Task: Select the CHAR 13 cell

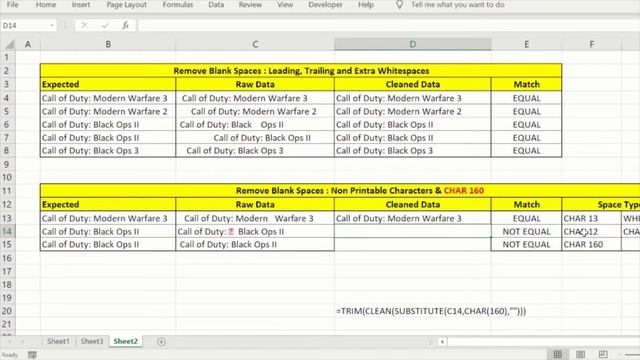Action: click(x=591, y=218)
